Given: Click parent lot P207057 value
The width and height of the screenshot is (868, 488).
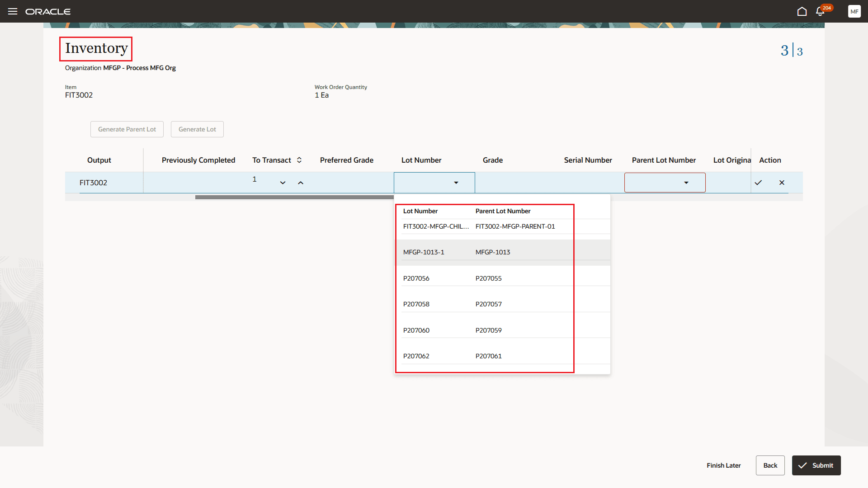Looking at the screenshot, I should [x=489, y=304].
